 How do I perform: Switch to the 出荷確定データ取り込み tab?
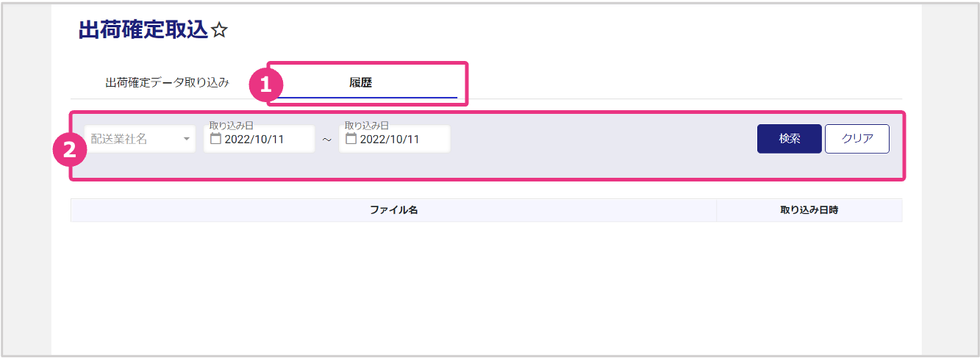(x=168, y=82)
